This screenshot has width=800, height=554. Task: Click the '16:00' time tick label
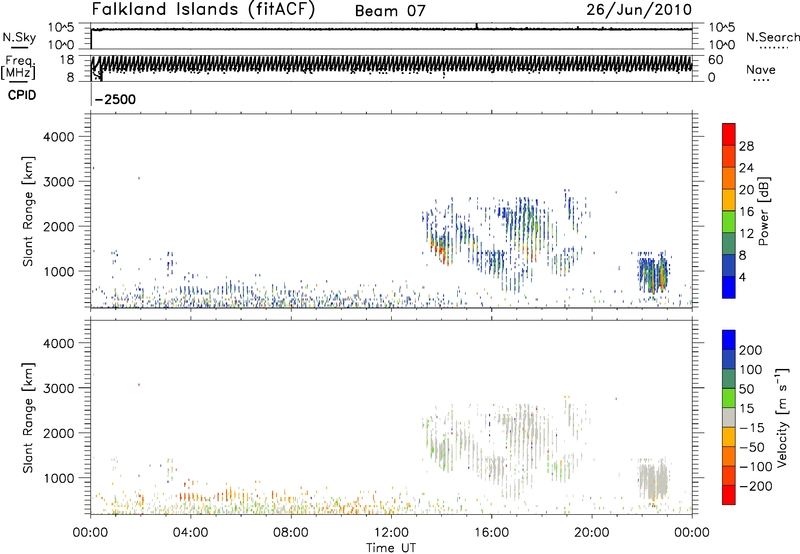[x=491, y=533]
